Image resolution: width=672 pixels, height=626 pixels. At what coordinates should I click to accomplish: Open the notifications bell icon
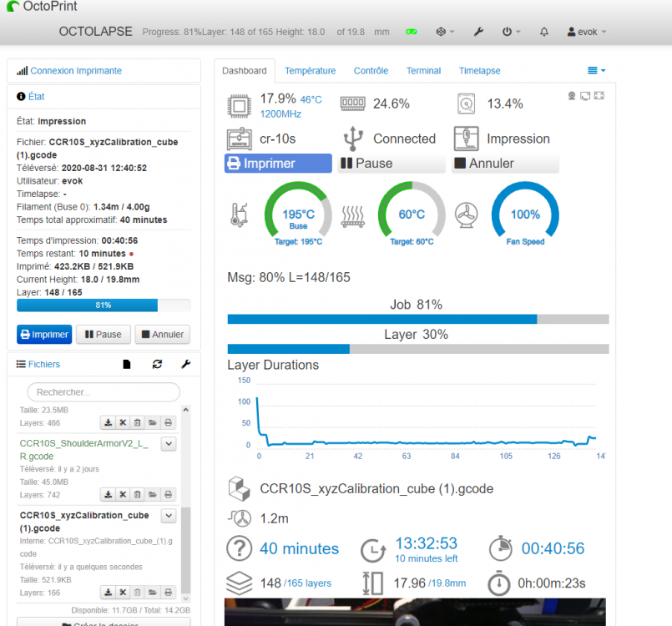click(543, 32)
